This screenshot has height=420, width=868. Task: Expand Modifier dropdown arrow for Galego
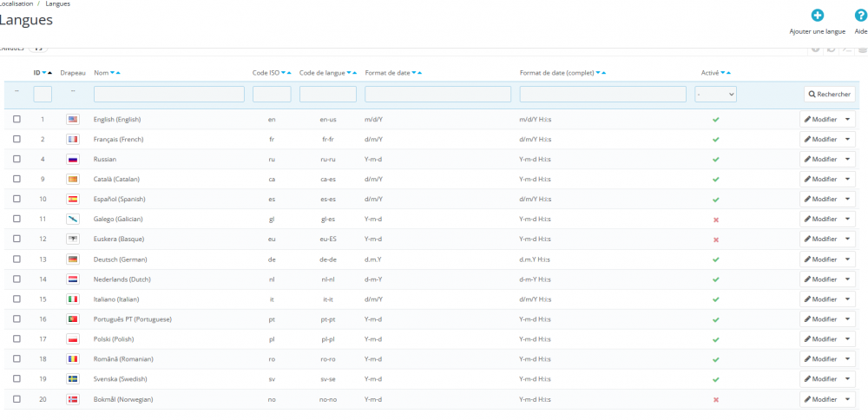(x=847, y=220)
